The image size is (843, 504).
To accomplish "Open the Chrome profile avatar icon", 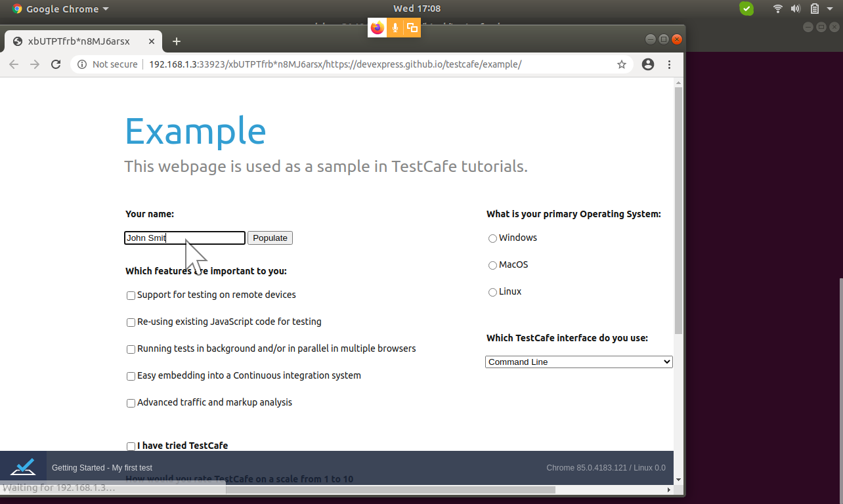I will (x=648, y=64).
